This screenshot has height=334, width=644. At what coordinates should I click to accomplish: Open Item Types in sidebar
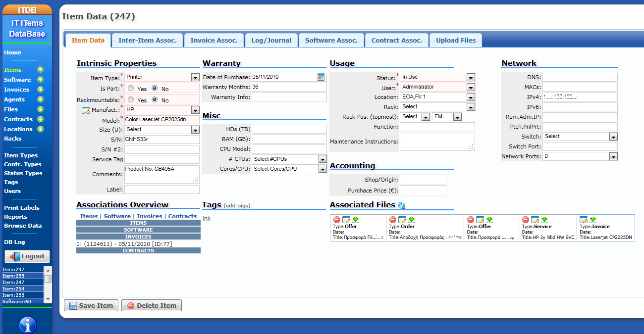pos(21,155)
